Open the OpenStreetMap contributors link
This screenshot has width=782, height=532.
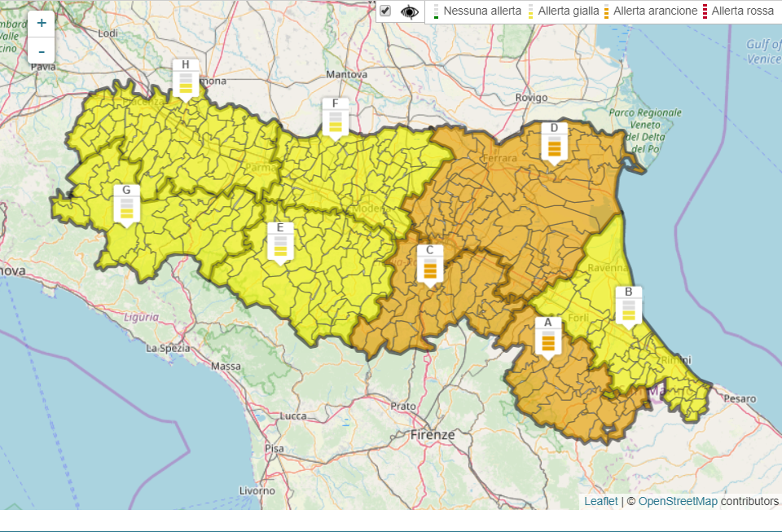point(677,501)
